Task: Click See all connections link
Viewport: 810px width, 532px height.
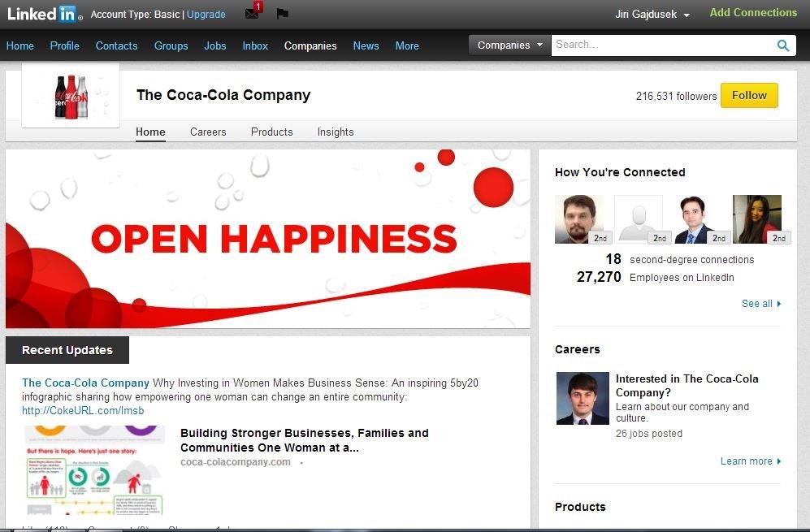Action: coord(761,304)
